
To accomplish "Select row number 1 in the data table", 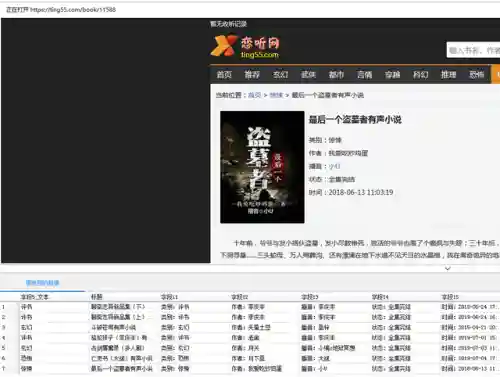I will point(3,307).
